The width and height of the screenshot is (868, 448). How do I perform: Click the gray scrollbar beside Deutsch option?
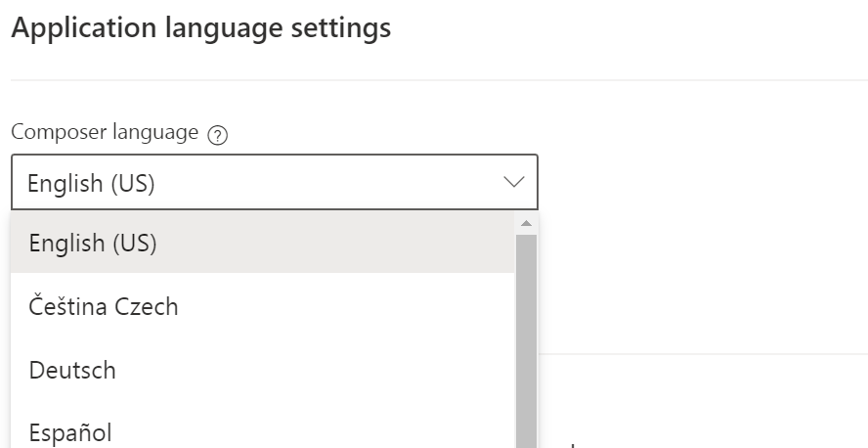526,371
